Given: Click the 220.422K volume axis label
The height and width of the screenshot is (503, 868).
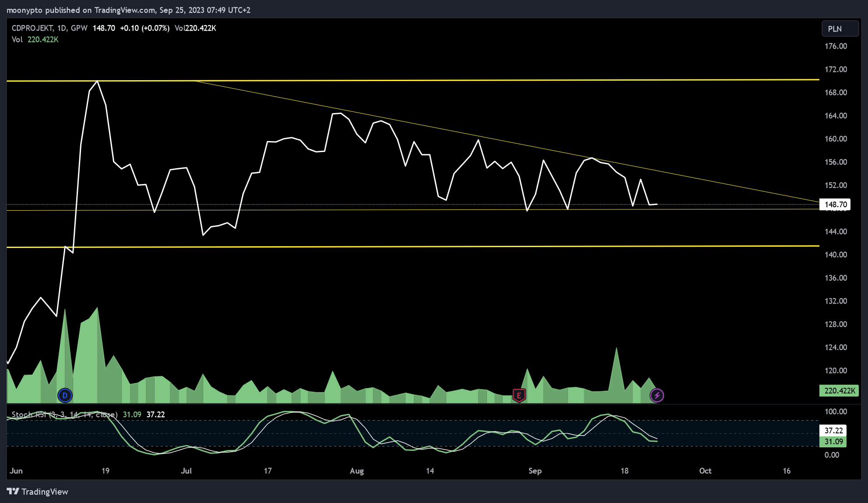Looking at the screenshot, I should point(839,390).
